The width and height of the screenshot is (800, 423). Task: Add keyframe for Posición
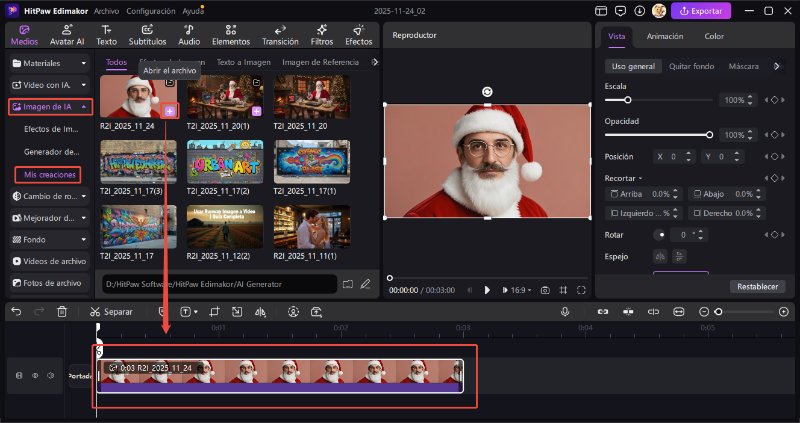point(774,157)
